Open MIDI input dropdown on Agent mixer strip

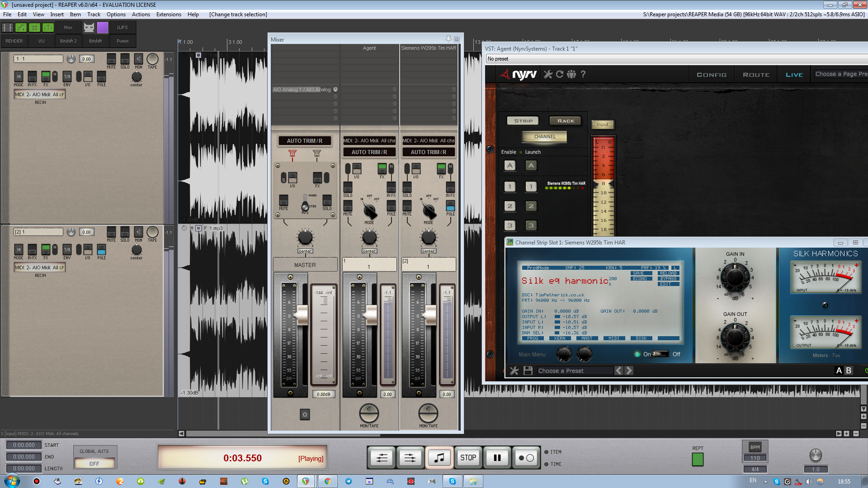point(369,141)
